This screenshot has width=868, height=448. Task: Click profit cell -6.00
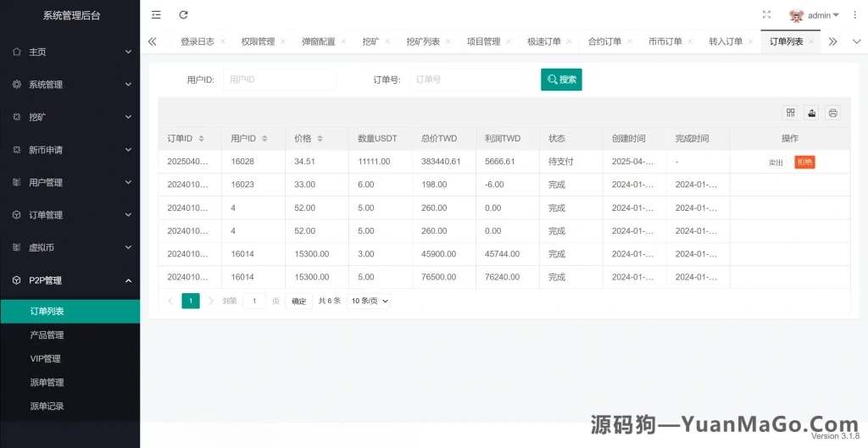pos(508,185)
